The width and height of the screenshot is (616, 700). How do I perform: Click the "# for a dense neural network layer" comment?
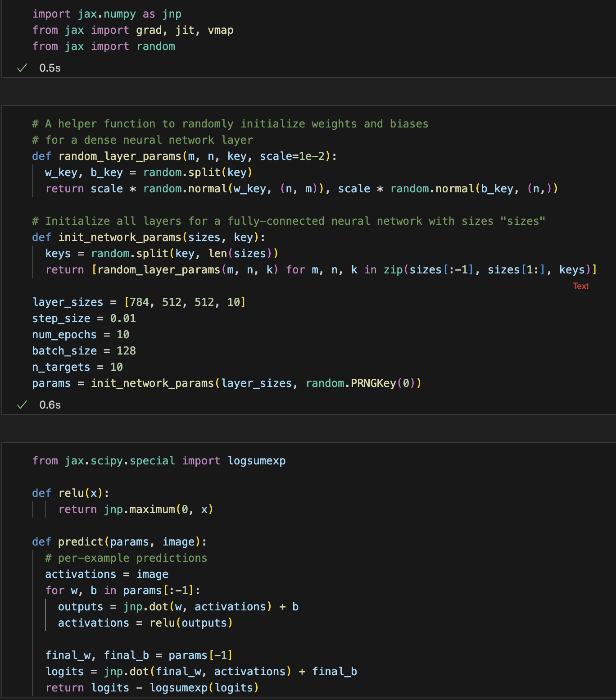coord(142,140)
